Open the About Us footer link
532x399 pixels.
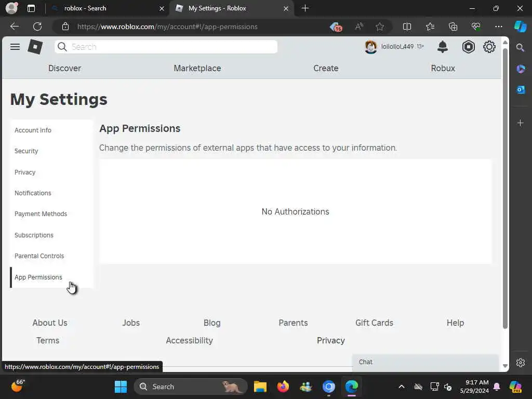pyautogui.click(x=50, y=323)
